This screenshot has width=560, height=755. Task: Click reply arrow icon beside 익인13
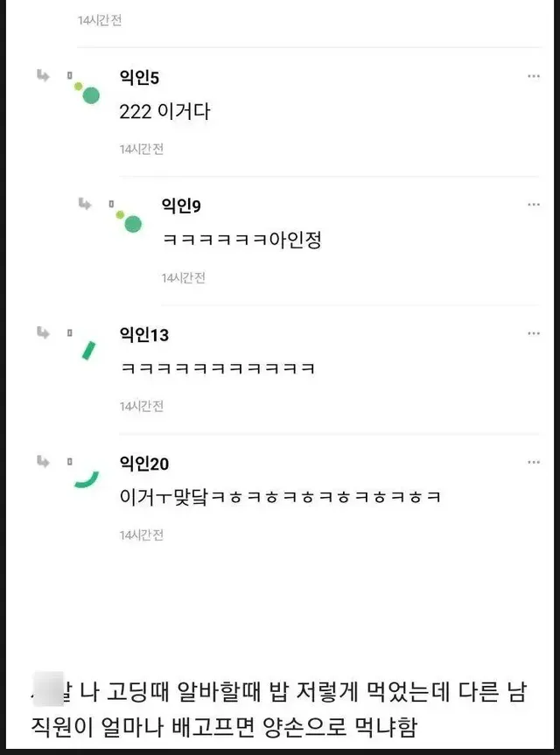click(x=42, y=332)
